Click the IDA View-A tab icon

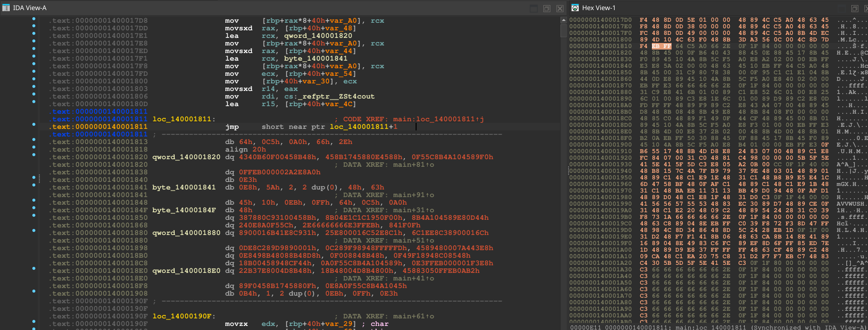pyautogui.click(x=6, y=8)
